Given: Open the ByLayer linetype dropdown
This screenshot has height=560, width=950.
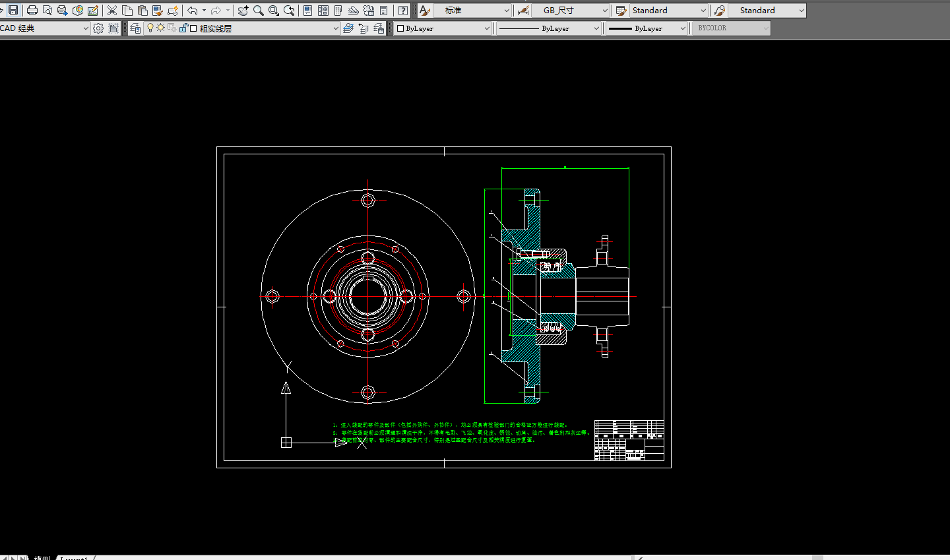Looking at the screenshot, I should pos(548,28).
